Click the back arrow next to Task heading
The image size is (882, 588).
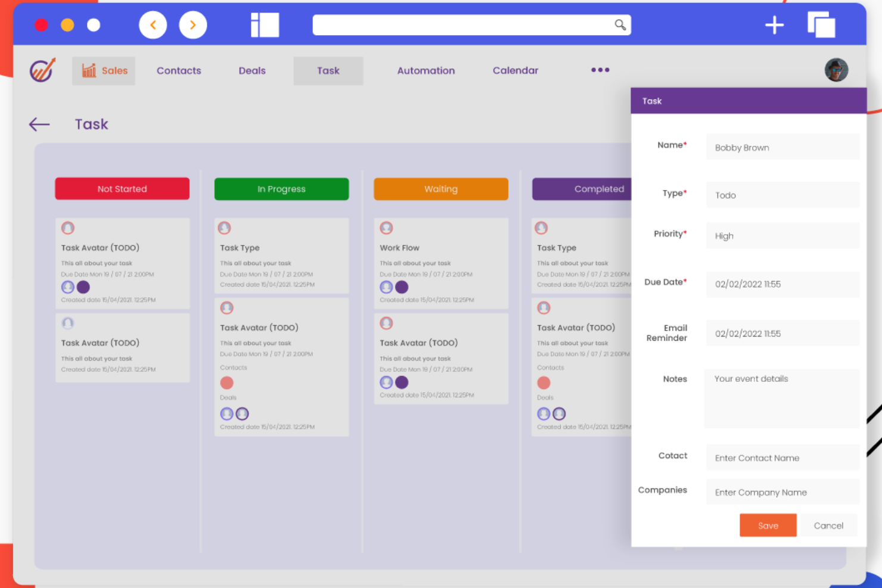pyautogui.click(x=39, y=124)
